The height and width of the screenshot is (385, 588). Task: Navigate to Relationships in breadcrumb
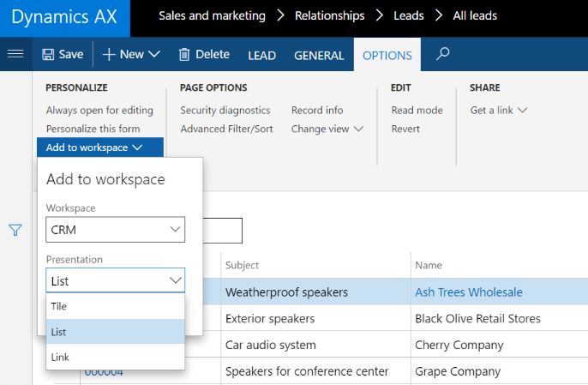(329, 15)
